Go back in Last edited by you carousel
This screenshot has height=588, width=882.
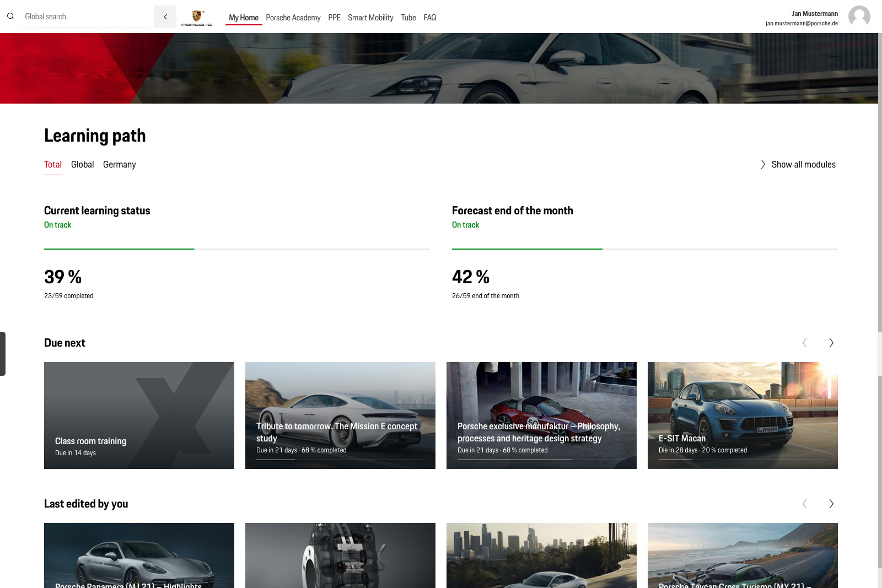coord(805,504)
